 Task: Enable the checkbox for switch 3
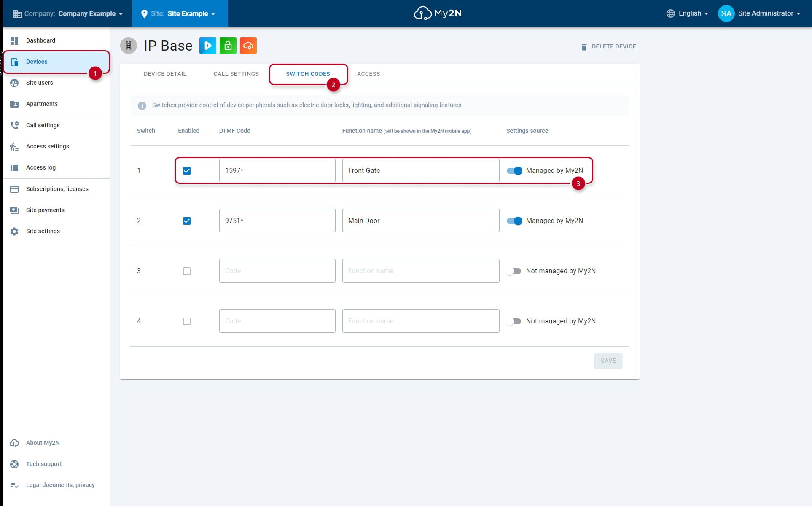[x=187, y=271]
